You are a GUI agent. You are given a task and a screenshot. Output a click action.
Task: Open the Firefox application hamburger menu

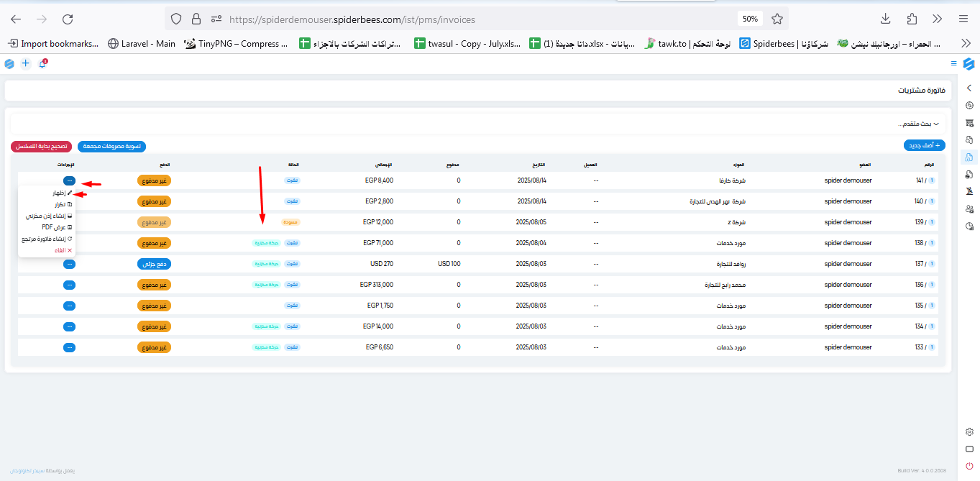click(x=963, y=19)
